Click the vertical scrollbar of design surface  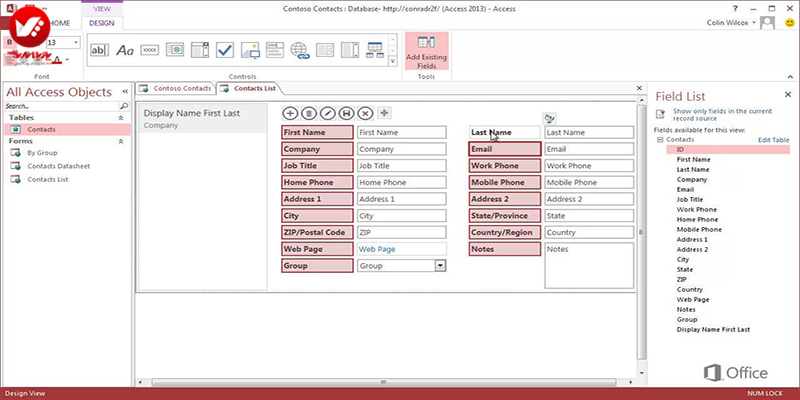coord(641,230)
